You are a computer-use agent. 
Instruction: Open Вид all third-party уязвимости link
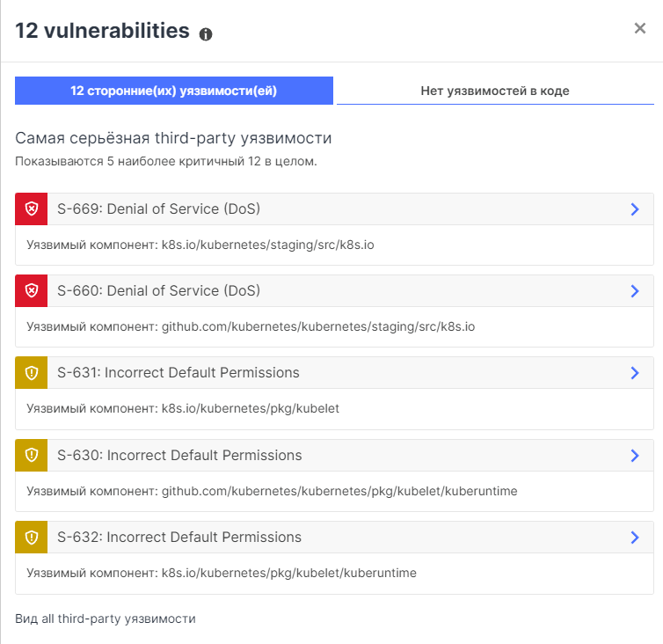[106, 618]
